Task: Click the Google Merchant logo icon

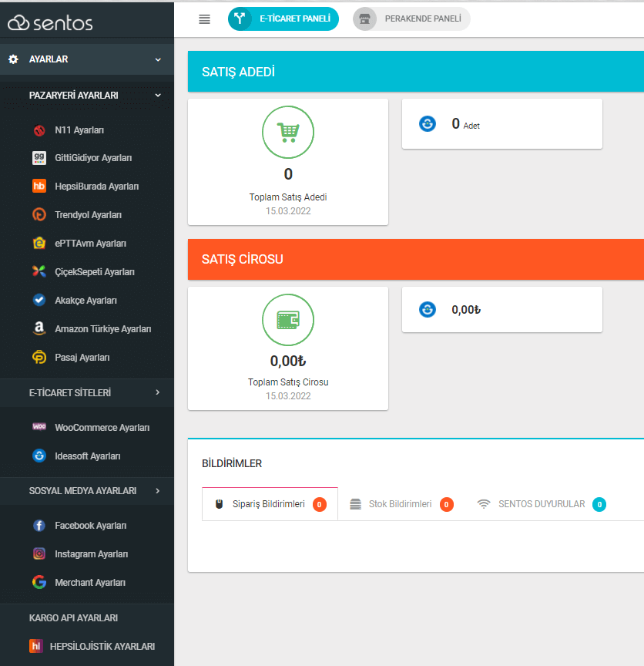Action: point(39,582)
